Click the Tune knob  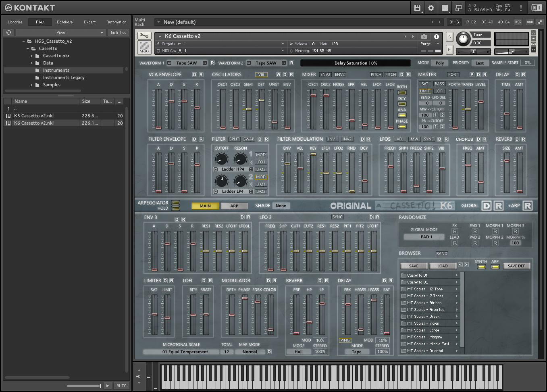click(463, 39)
